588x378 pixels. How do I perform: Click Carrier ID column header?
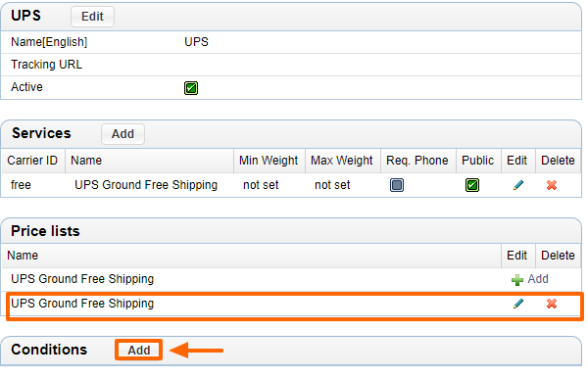pyautogui.click(x=32, y=161)
